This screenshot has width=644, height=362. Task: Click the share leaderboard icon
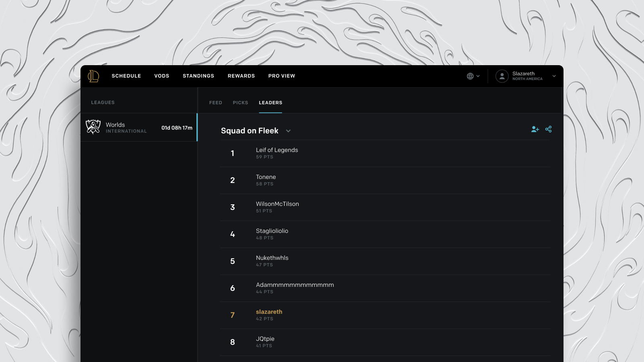[x=548, y=129]
